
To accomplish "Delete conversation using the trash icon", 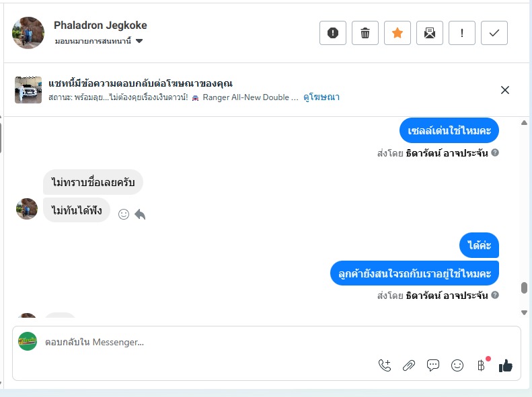I will tap(365, 33).
